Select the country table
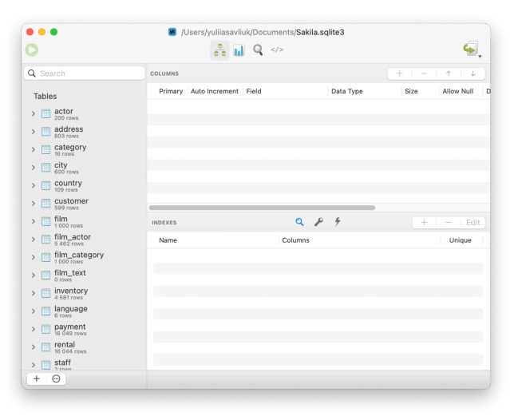 coord(85,185)
